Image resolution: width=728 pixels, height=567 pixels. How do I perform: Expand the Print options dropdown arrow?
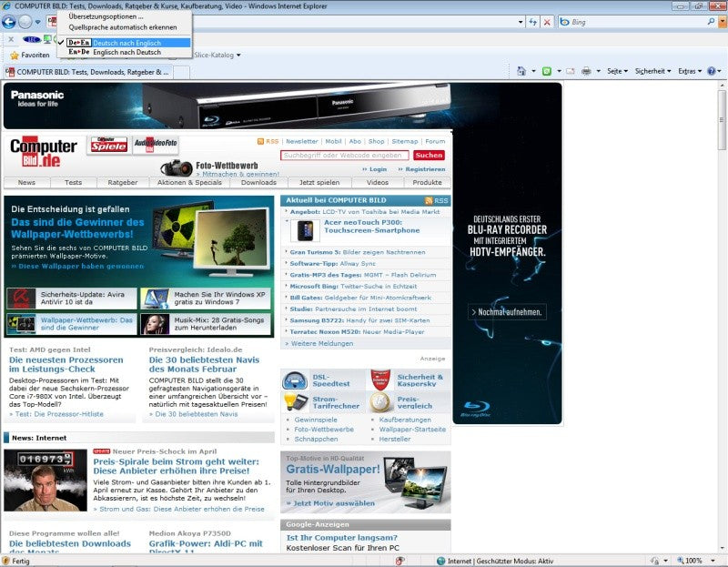click(598, 71)
